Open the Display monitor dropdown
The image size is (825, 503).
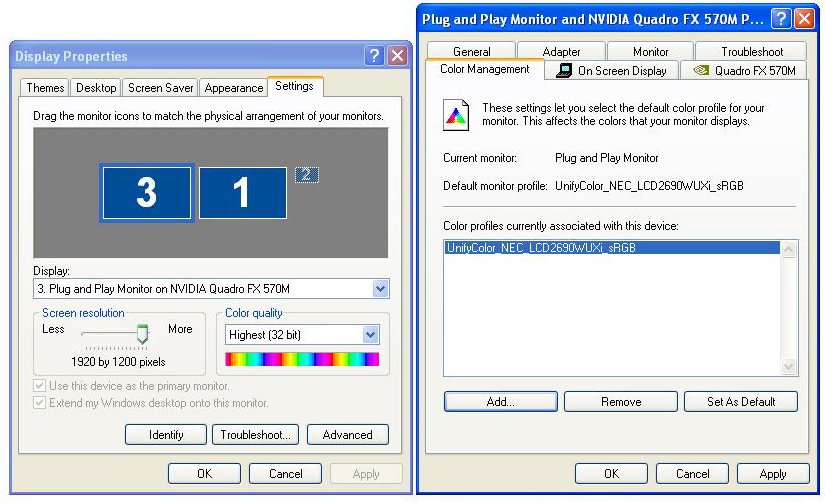tap(380, 289)
